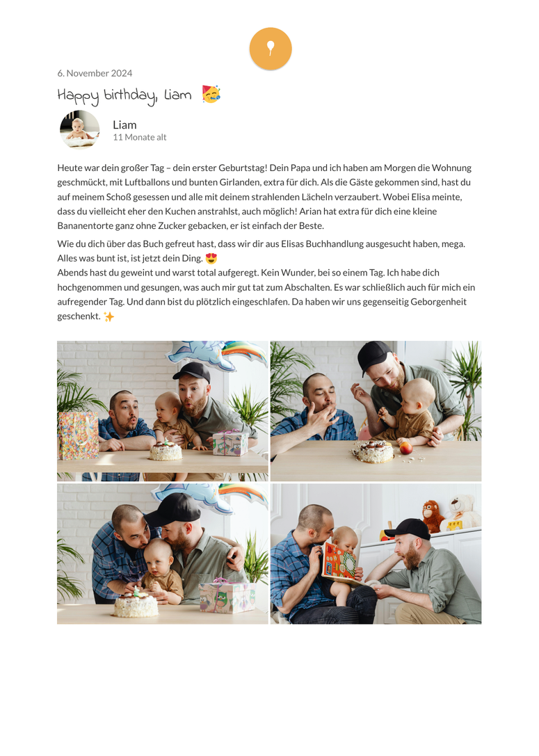Click the paragraph starting 'Heute war dein großer Tag'
Image resolution: width=539 pixels, height=756 pixels.
265,197
